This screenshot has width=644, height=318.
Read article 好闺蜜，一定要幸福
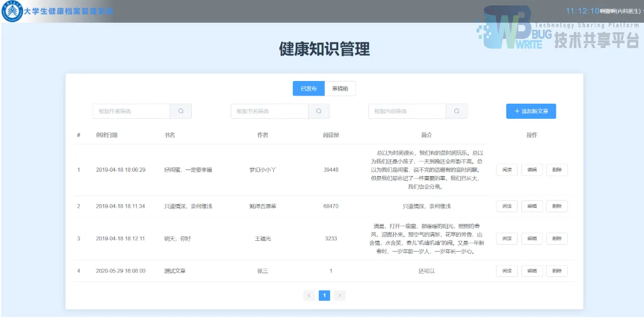(507, 170)
